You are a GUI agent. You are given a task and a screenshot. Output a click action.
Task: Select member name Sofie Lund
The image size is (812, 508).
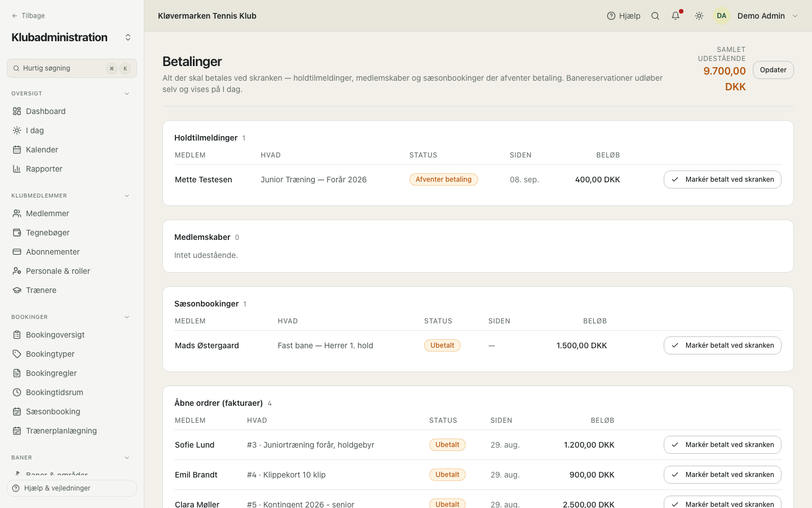click(x=195, y=445)
